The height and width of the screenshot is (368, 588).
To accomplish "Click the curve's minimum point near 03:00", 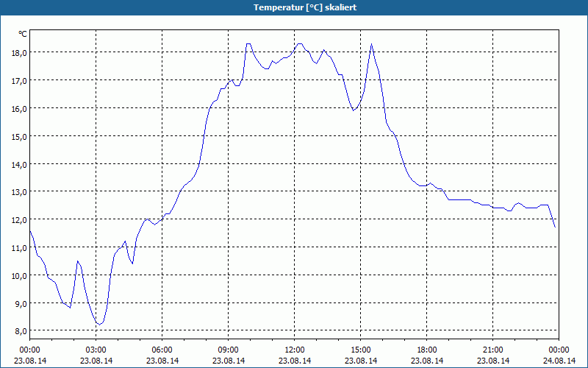I will point(99,325).
